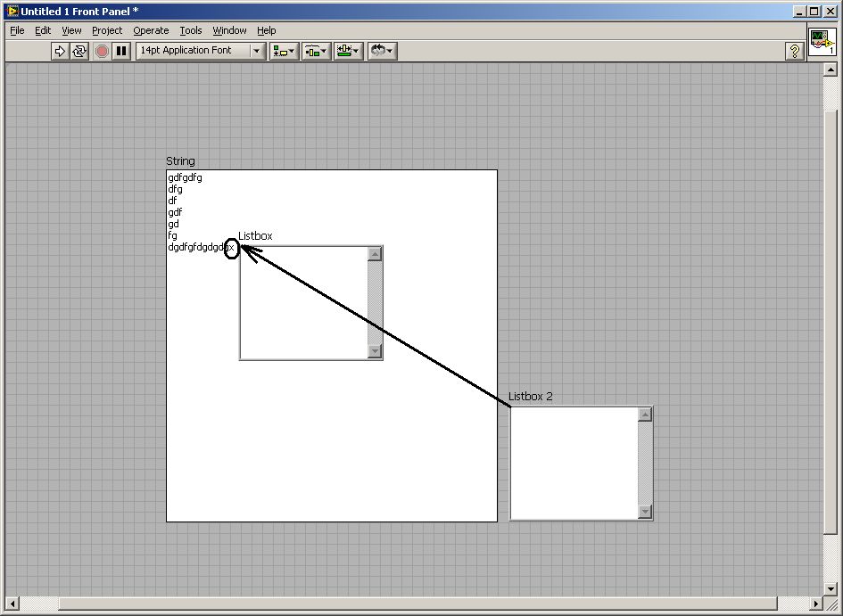
Task: Open the Project menu
Action: tap(107, 30)
